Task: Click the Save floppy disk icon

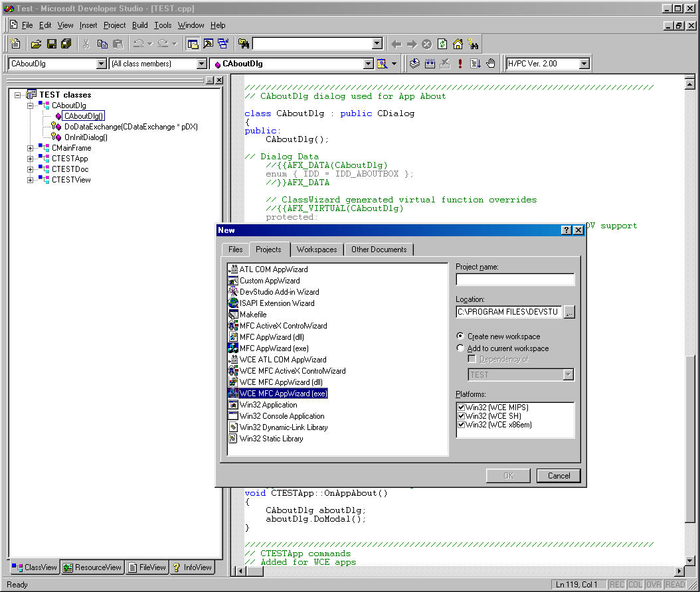Action: (52, 44)
